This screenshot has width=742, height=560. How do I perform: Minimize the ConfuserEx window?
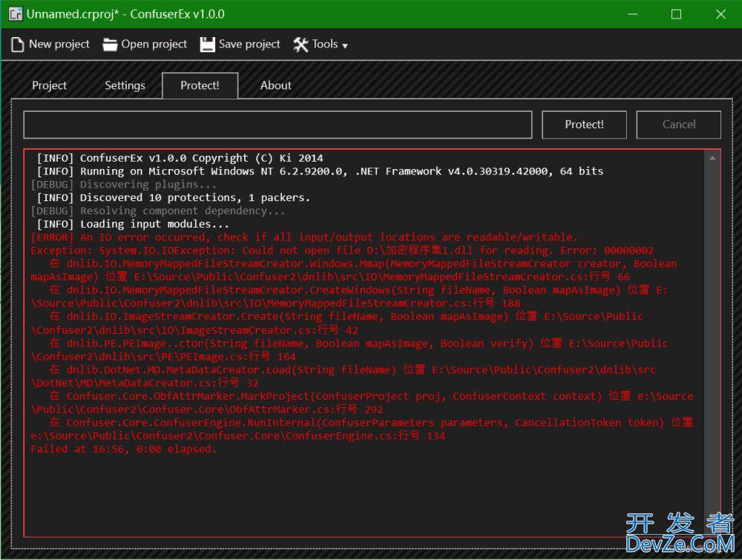633,14
